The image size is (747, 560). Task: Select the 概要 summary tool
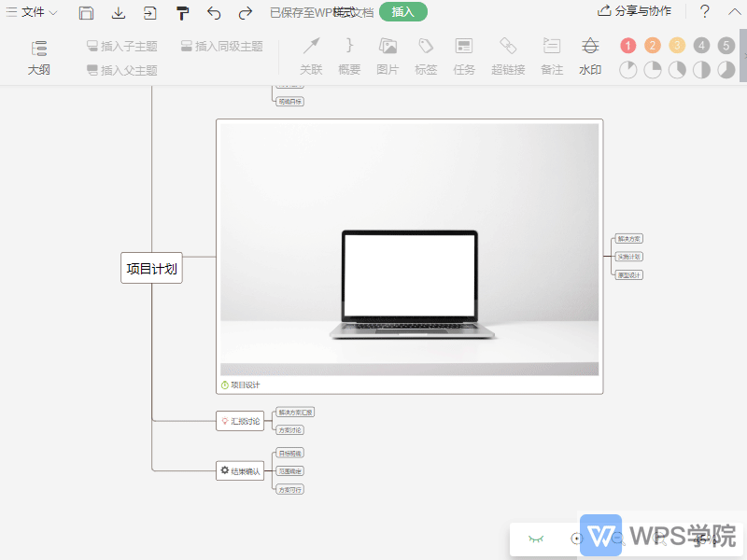tap(349, 57)
